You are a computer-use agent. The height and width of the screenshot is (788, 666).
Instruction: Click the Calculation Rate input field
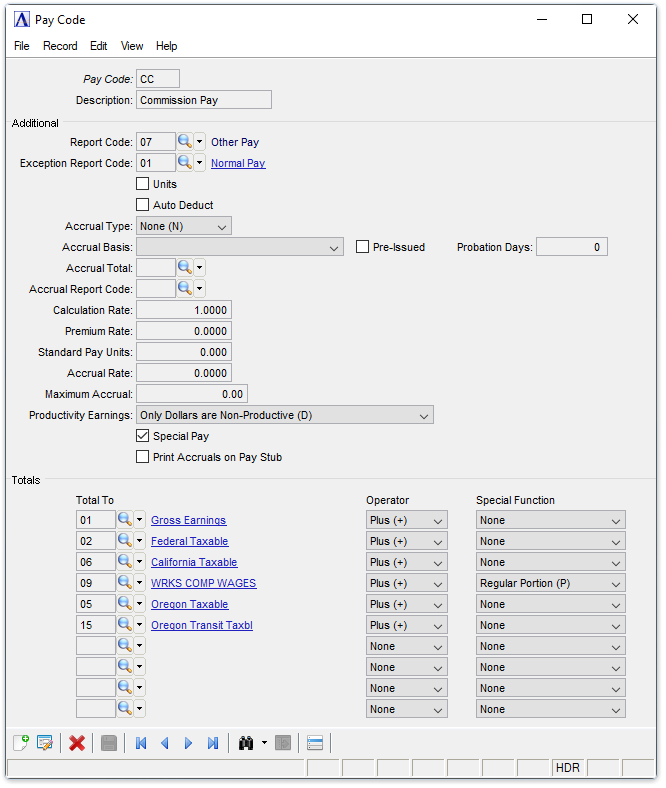[x=184, y=310]
